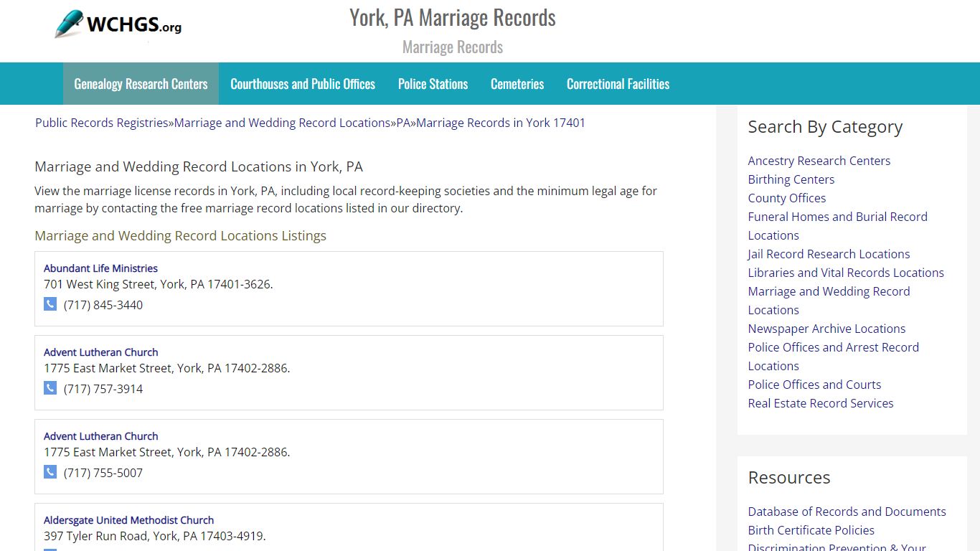Click phone number (717) 757-3914
Image resolution: width=980 pixels, height=551 pixels.
point(103,389)
